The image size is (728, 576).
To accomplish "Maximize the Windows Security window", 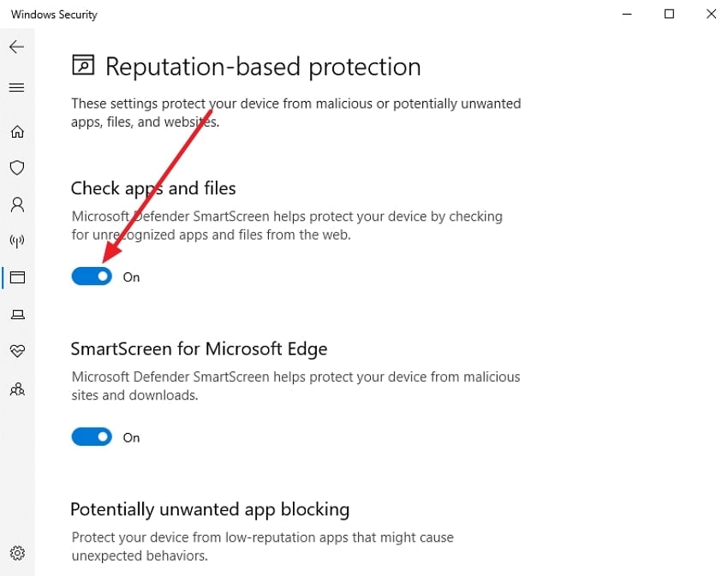I will (x=669, y=14).
